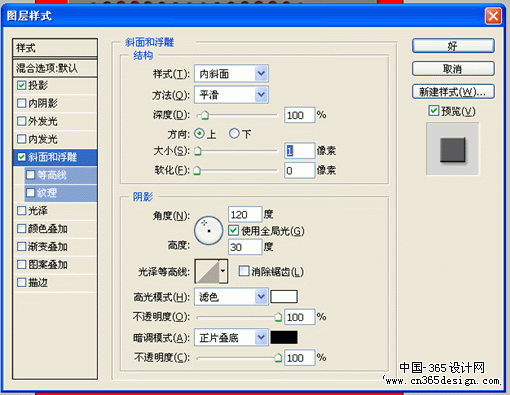The image size is (510, 395).
Task: Click the 不透明度(C) value field
Action: [x=299, y=358]
